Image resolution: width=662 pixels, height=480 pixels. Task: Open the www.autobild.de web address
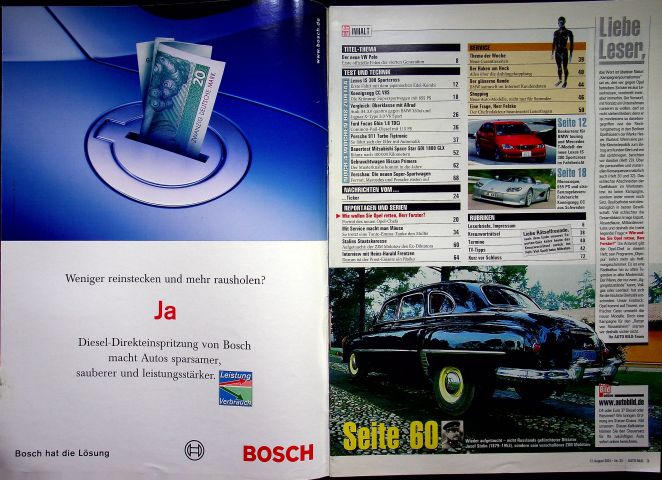[624, 397]
